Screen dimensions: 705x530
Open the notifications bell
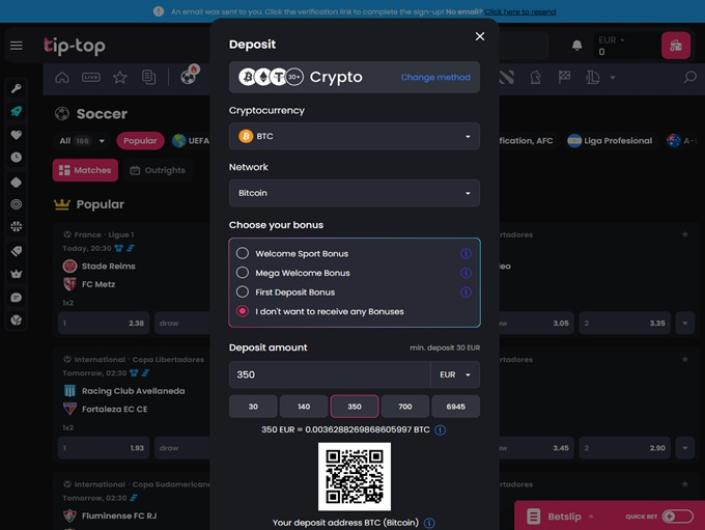pos(577,45)
